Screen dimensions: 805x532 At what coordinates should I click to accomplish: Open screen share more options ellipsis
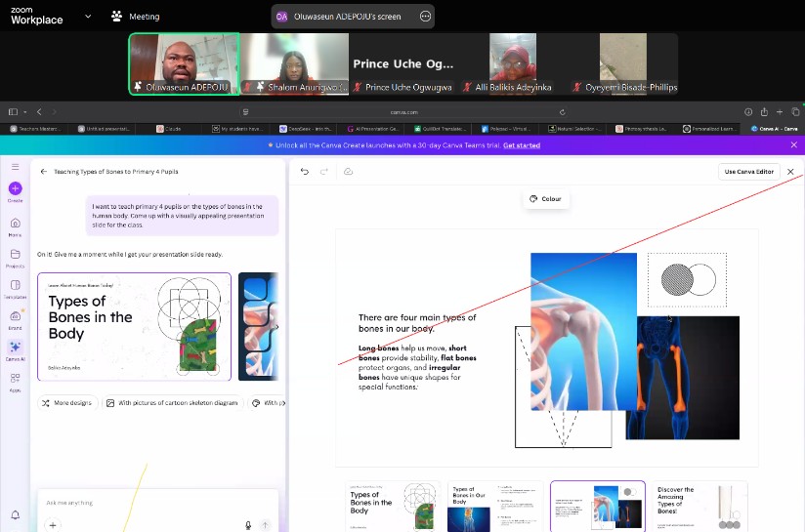pos(425,17)
